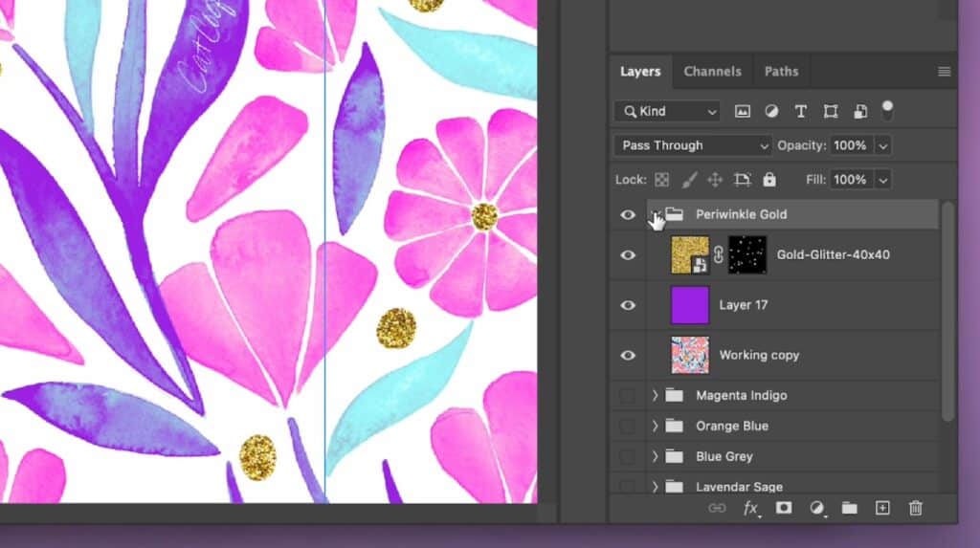Add layer style with fx icon
Screen dimensions: 980x548
751,508
